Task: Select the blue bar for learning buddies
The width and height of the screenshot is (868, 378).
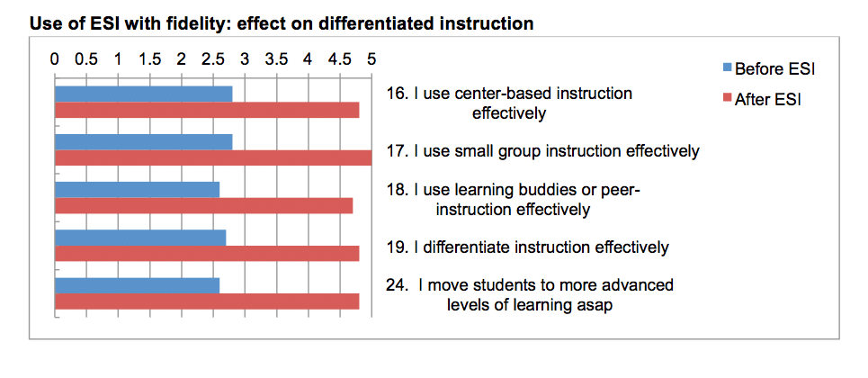Action: [138, 190]
